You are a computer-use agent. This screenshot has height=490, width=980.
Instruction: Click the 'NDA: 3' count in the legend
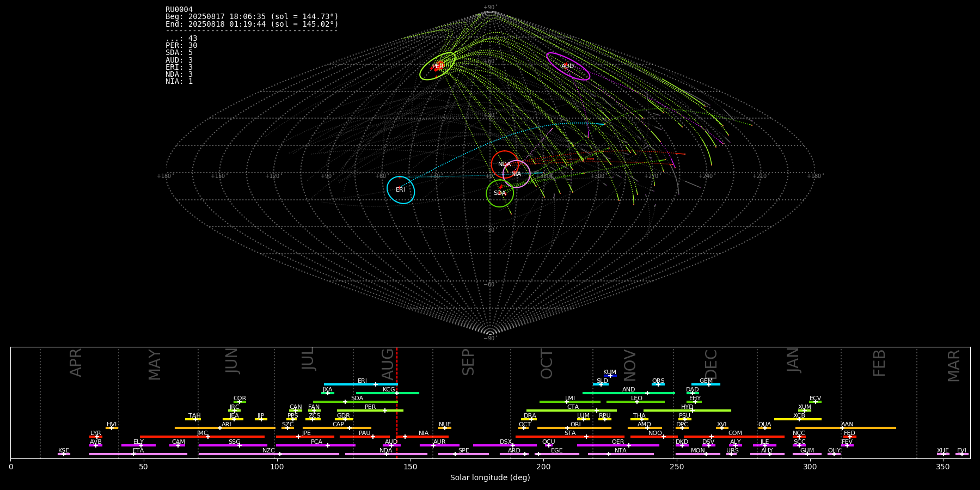coord(179,75)
